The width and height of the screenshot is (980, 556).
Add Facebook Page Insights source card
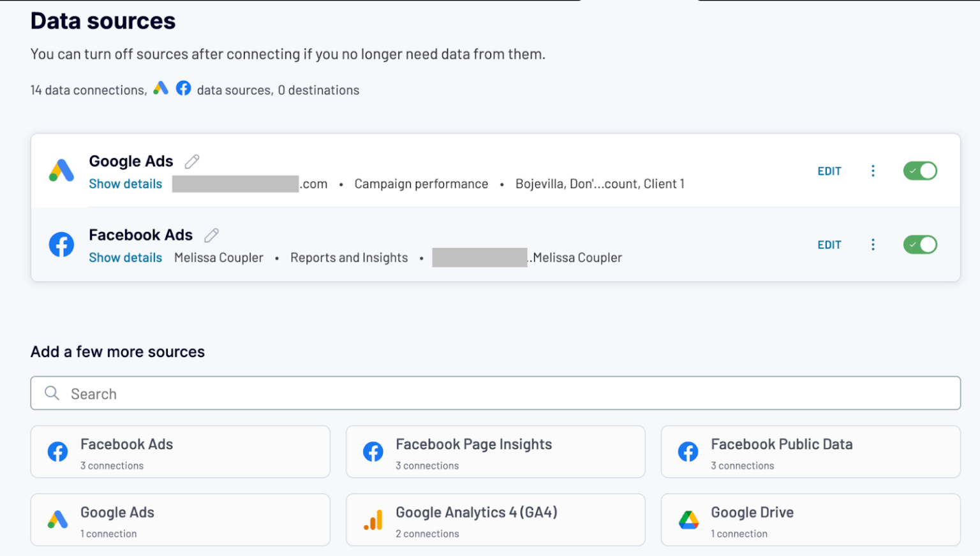point(495,452)
